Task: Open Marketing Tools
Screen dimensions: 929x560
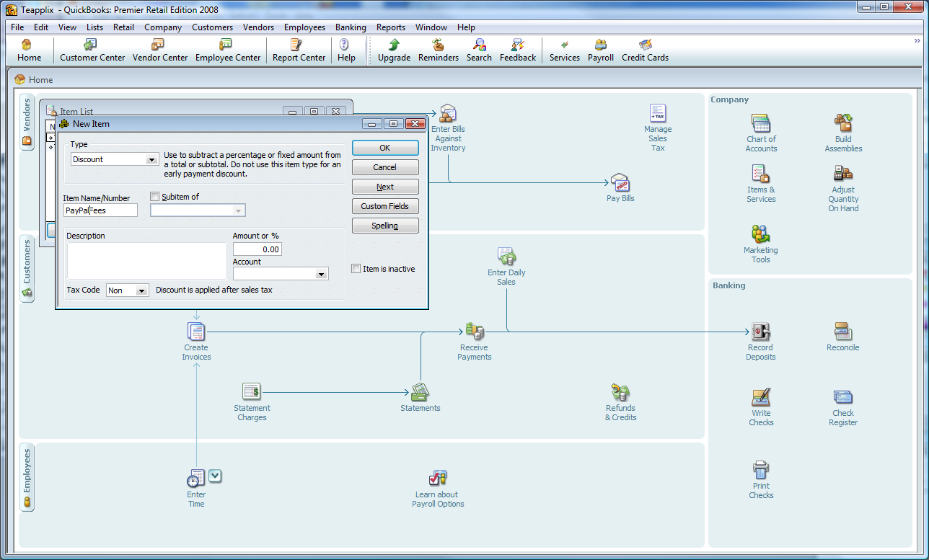Action: (761, 244)
